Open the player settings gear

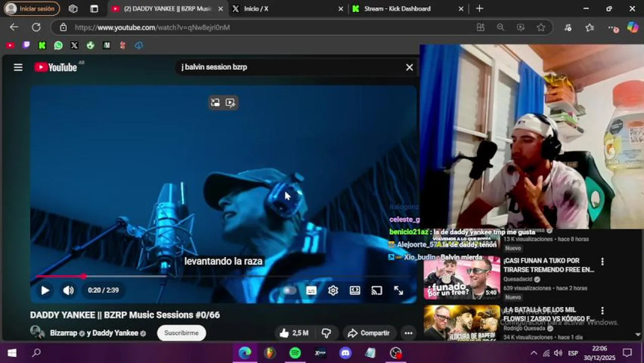[333, 290]
